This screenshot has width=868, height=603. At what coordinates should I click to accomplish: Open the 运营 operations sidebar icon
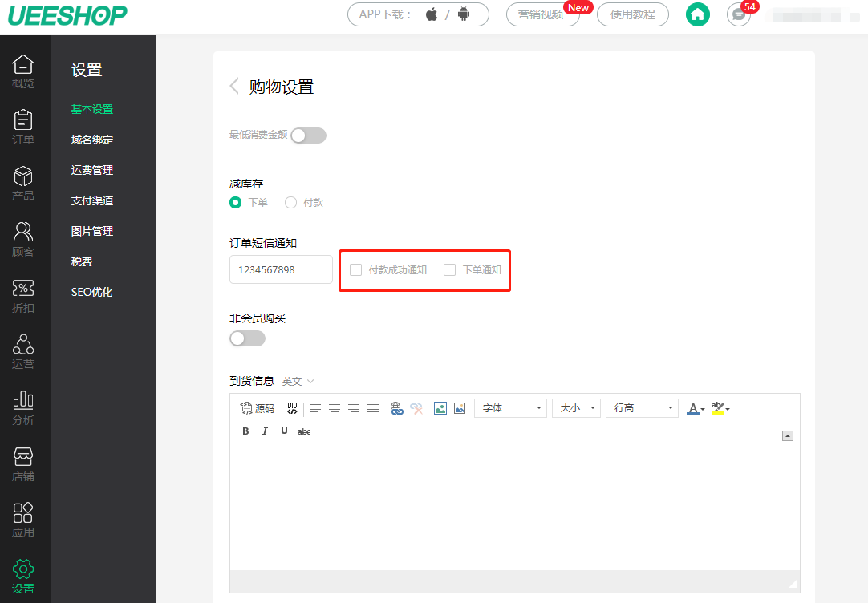tap(23, 352)
